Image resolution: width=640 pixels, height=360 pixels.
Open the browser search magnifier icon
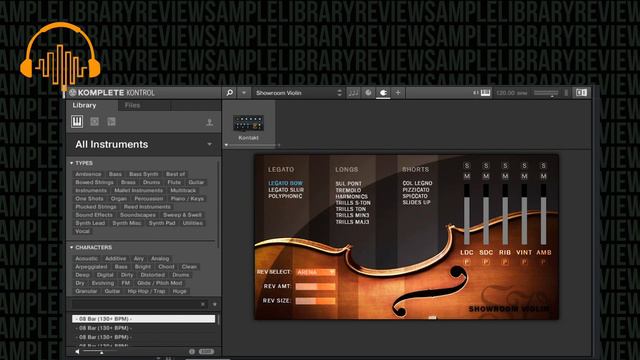pyautogui.click(x=230, y=93)
